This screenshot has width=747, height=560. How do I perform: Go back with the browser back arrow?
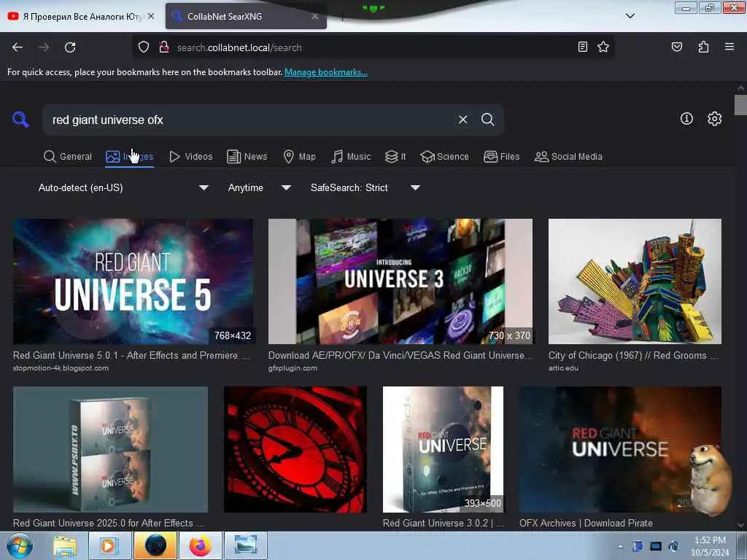[18, 47]
